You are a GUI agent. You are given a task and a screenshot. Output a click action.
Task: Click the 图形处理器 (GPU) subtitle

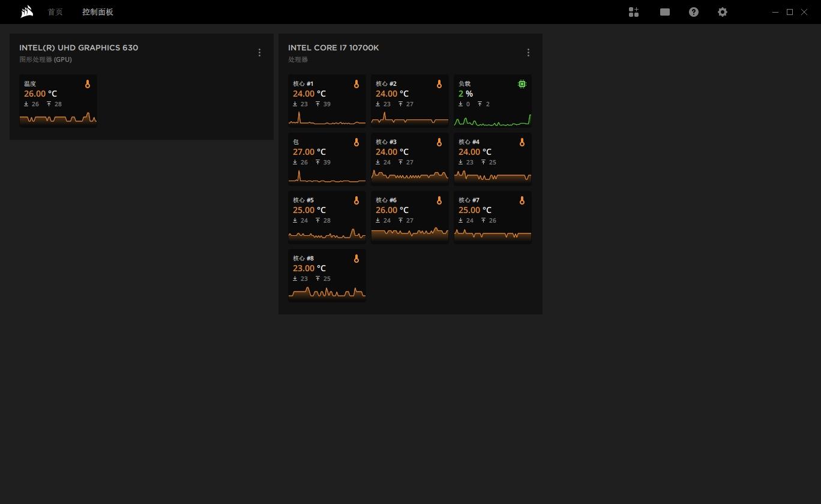(x=46, y=59)
